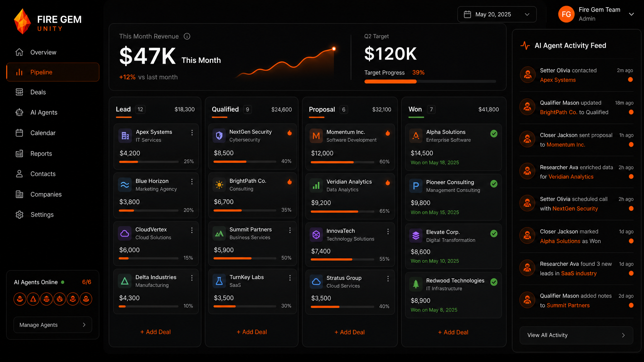Click the AI Agent Activity Feed pulse icon
Screen dimensions: 644x362
[x=525, y=46]
